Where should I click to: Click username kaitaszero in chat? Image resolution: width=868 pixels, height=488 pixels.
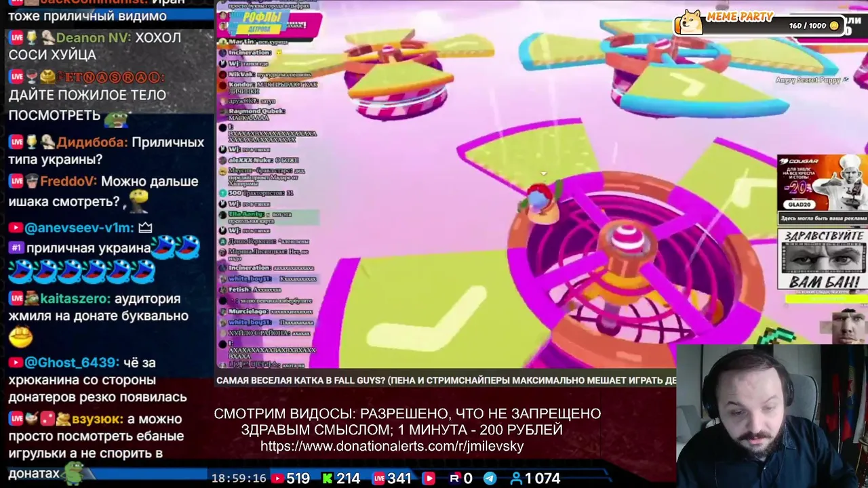tap(76, 298)
